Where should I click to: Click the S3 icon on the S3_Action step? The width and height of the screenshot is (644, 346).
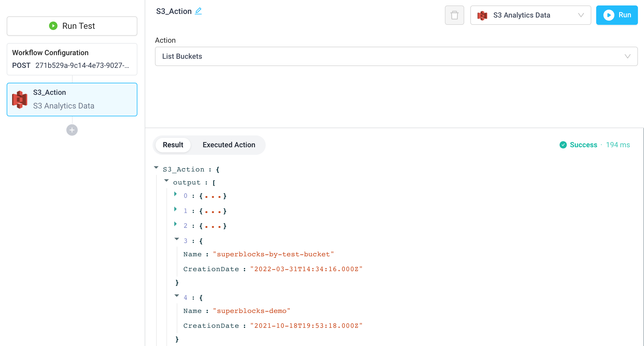pos(20,99)
